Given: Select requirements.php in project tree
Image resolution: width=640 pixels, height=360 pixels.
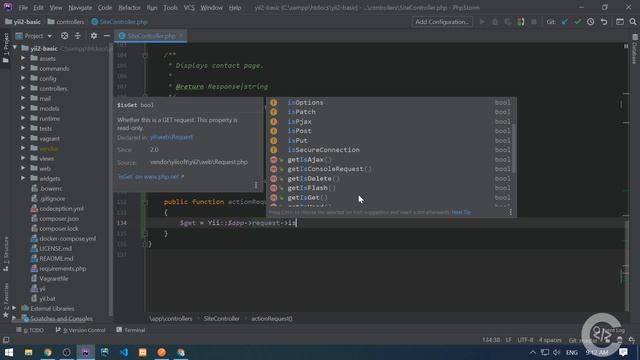Looking at the screenshot, I should pos(62,269).
